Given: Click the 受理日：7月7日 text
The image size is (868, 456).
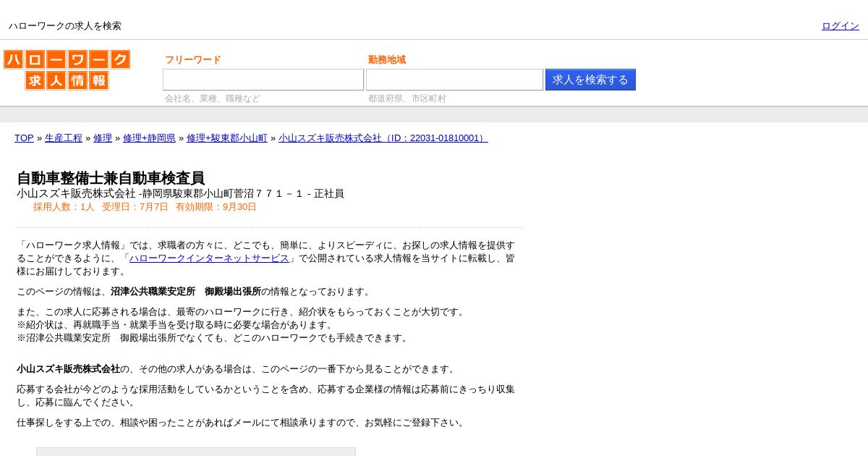Looking at the screenshot, I should 135,207.
